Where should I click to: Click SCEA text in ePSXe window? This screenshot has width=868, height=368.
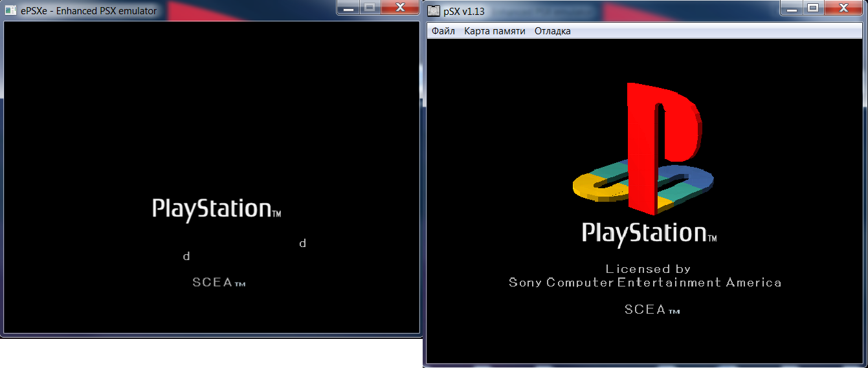point(219,283)
